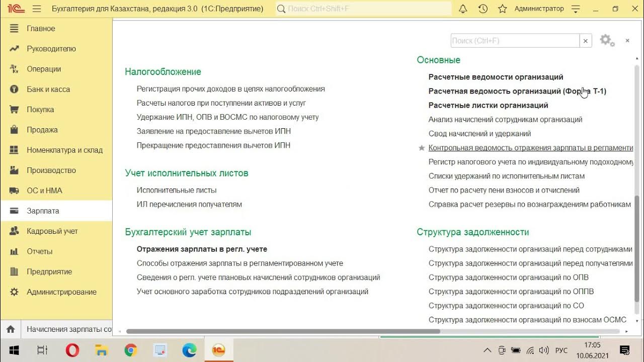Click the Номенклатура и склад grid icon

tap(14, 150)
